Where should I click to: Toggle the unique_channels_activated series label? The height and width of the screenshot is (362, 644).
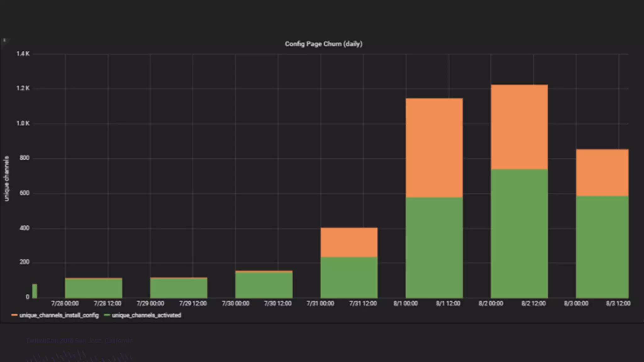tap(147, 315)
